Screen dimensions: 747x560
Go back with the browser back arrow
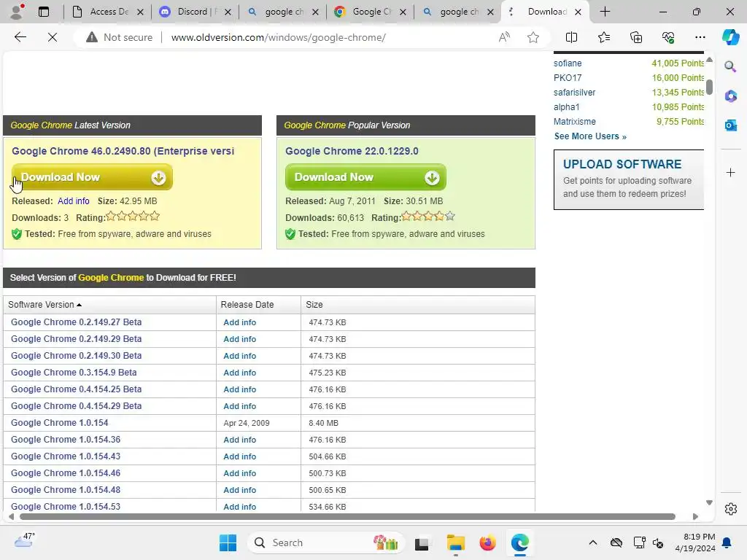tap(20, 37)
